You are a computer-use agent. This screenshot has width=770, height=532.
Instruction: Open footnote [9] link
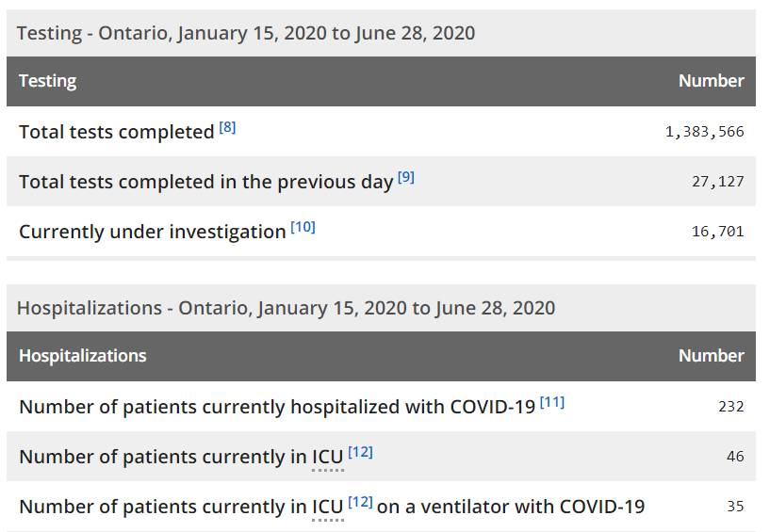(x=406, y=177)
